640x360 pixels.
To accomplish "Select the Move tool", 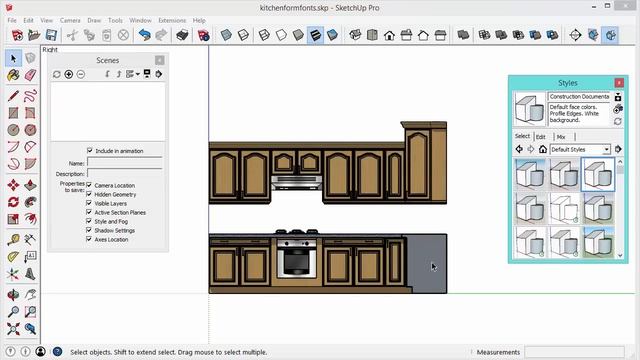I will coord(13,185).
